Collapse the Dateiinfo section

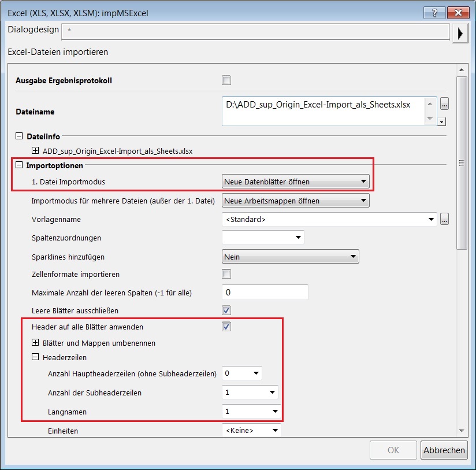coord(19,136)
